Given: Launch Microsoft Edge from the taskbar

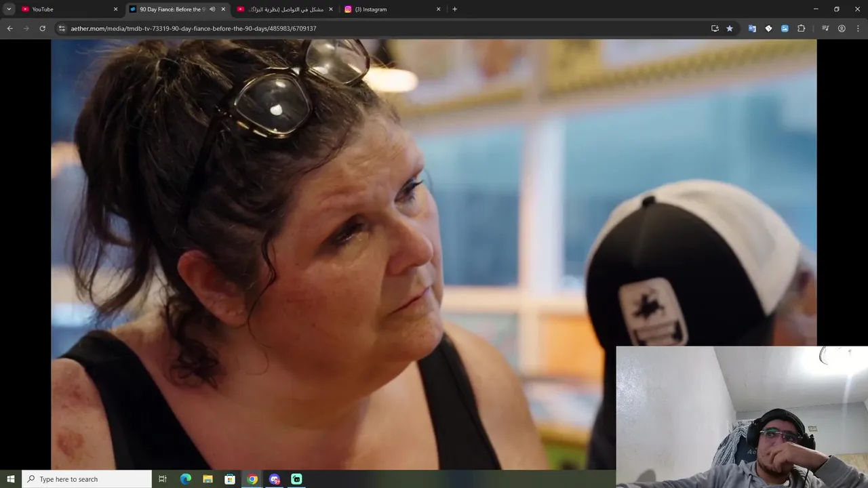Looking at the screenshot, I should pos(186,479).
